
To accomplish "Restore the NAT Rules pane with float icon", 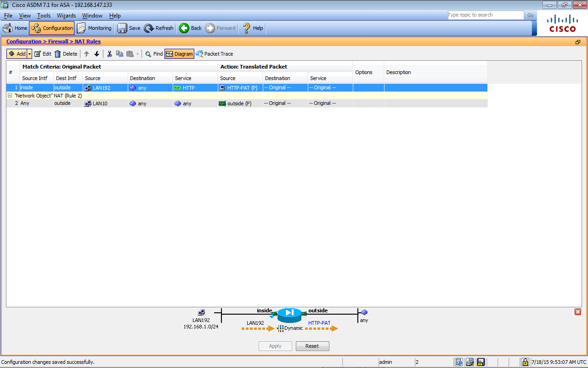I will point(578,42).
